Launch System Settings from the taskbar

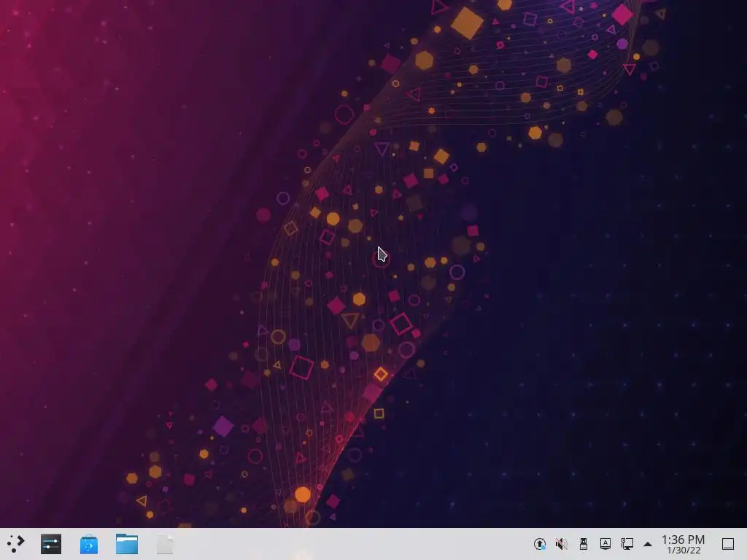(x=51, y=544)
